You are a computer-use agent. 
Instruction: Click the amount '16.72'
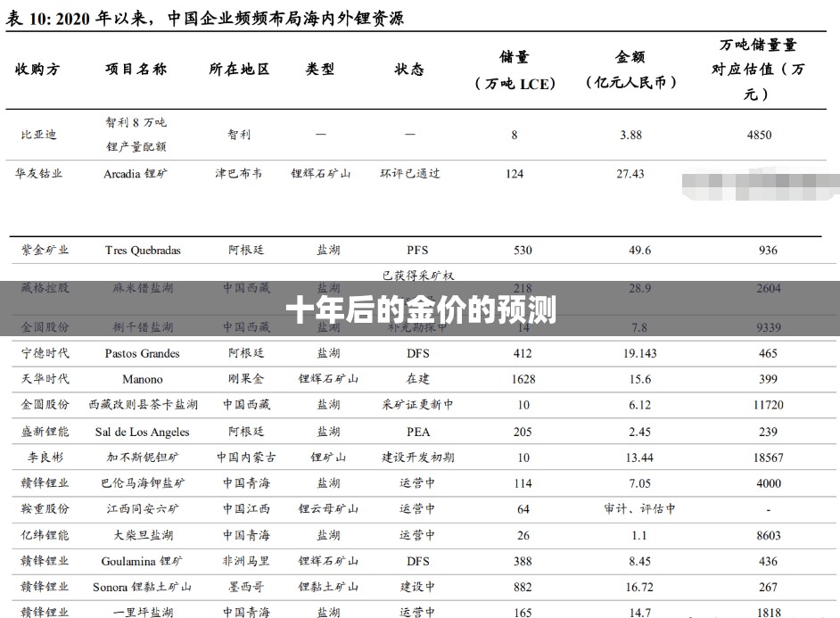[x=639, y=587]
